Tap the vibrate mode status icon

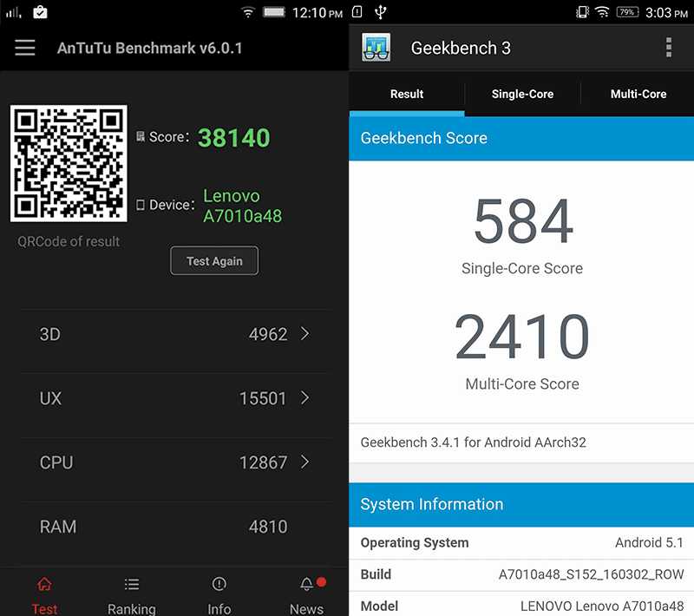coord(582,12)
